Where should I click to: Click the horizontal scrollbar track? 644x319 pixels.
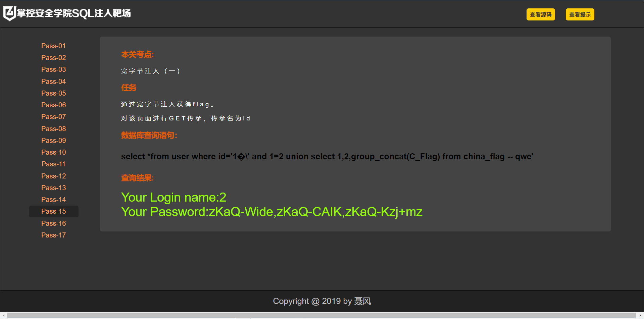[x=322, y=316]
